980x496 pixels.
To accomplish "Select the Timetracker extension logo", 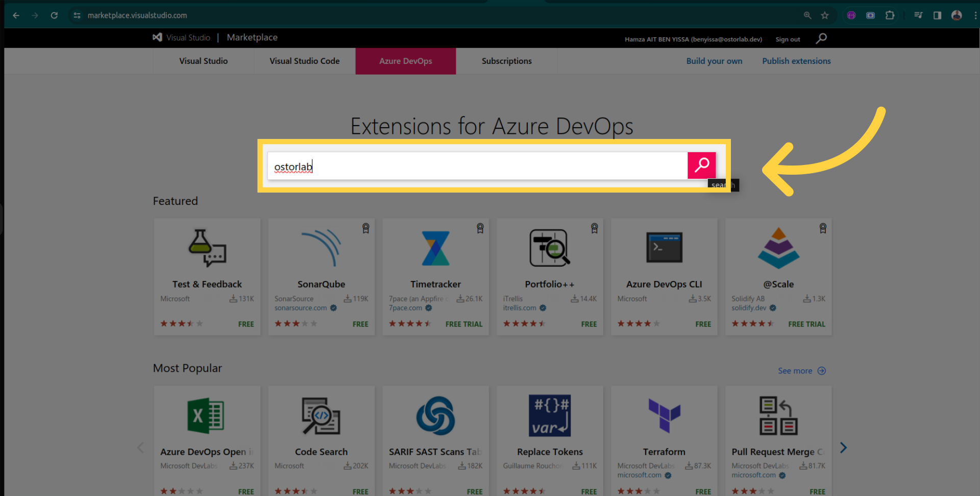I will [x=435, y=248].
